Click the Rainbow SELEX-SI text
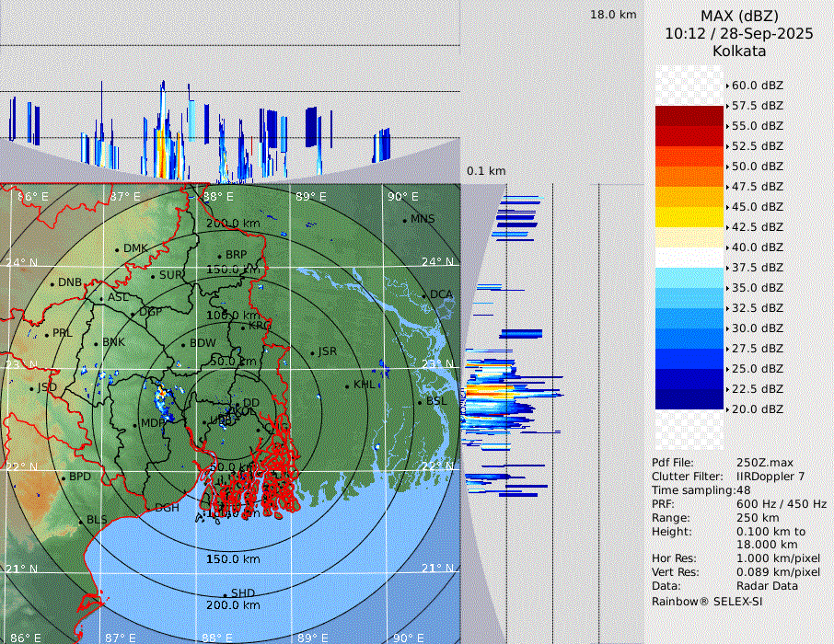 click(707, 601)
